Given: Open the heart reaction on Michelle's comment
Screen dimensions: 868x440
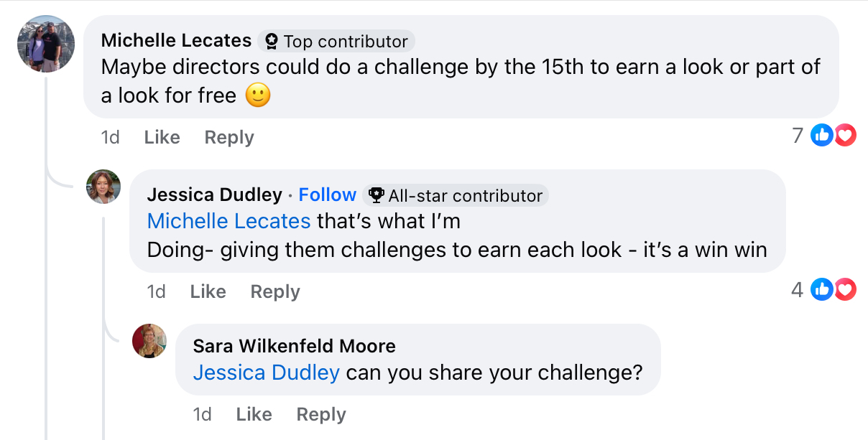Looking at the screenshot, I should point(844,135).
